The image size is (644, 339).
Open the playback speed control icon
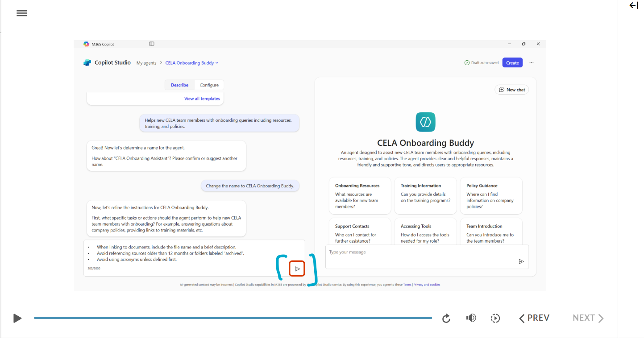pos(495,318)
